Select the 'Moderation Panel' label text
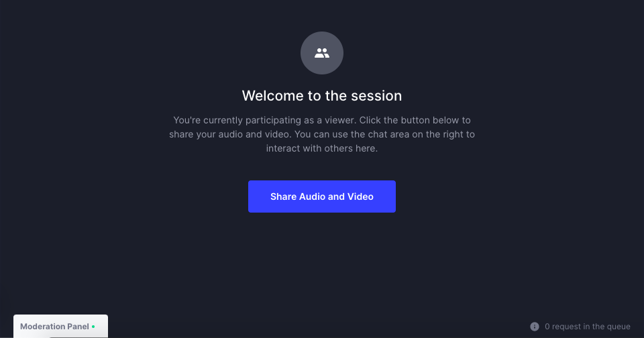 click(x=54, y=327)
